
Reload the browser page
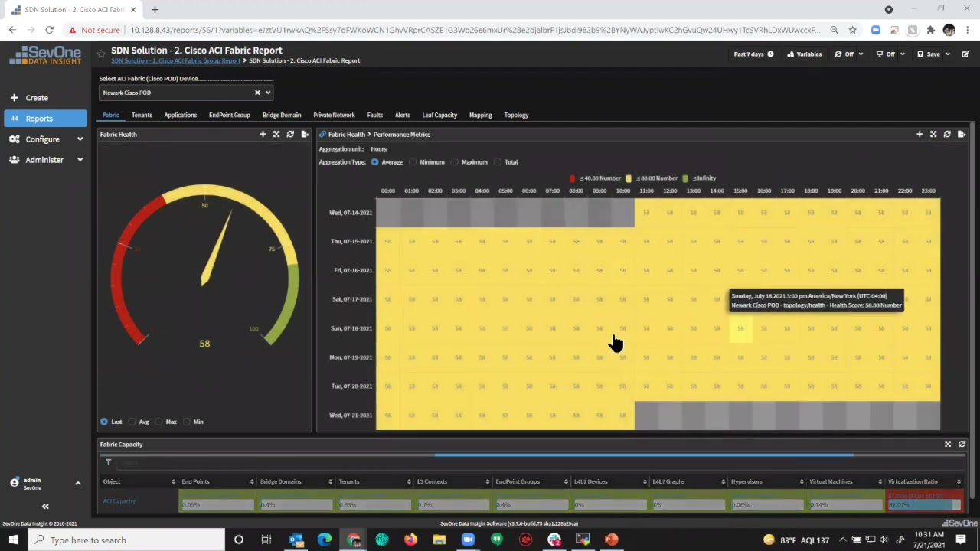[49, 30]
